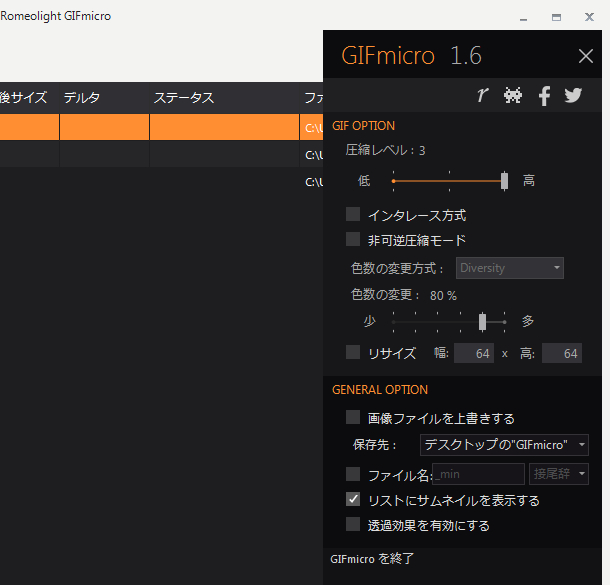Uncheck リストにサムネイルを表示する
The height and width of the screenshot is (585, 610).
[353, 499]
